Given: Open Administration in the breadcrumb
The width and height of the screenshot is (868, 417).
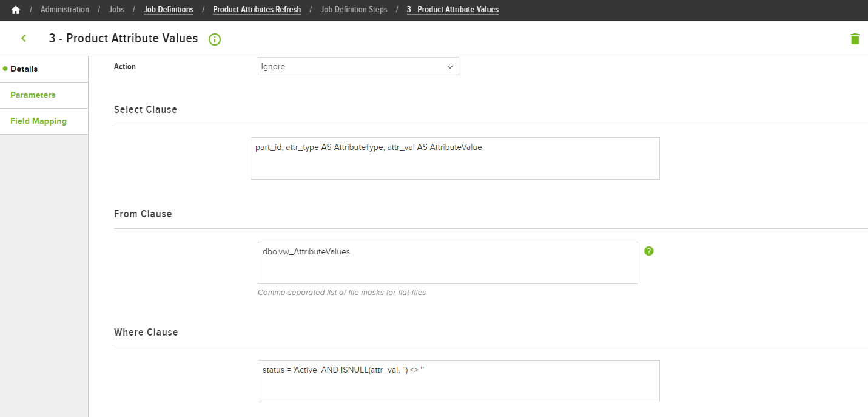Looking at the screenshot, I should point(65,10).
